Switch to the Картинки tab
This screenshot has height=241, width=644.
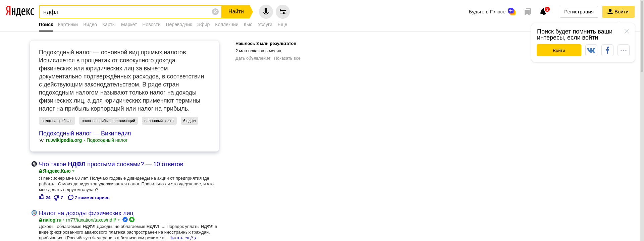click(68, 24)
